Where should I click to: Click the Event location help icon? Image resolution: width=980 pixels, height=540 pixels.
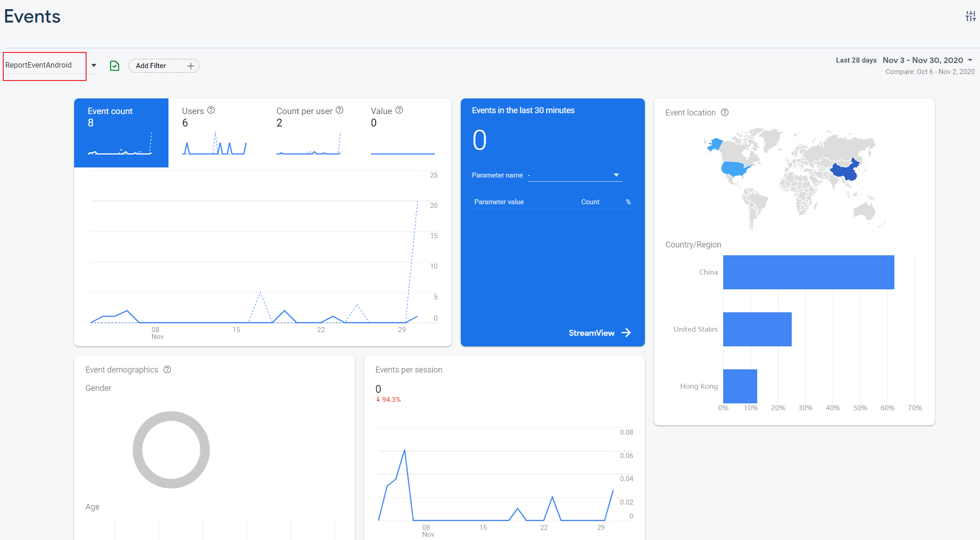coord(725,113)
